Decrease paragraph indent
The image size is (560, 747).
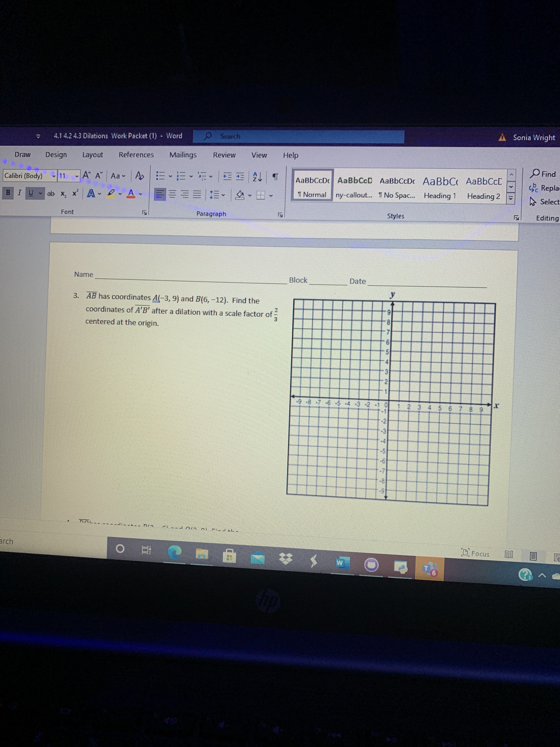(x=227, y=177)
